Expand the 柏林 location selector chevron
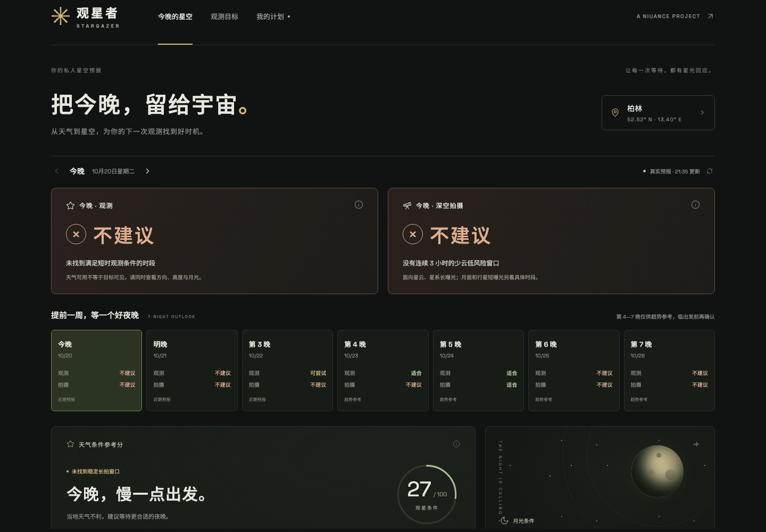766x532 pixels. pyautogui.click(x=702, y=113)
